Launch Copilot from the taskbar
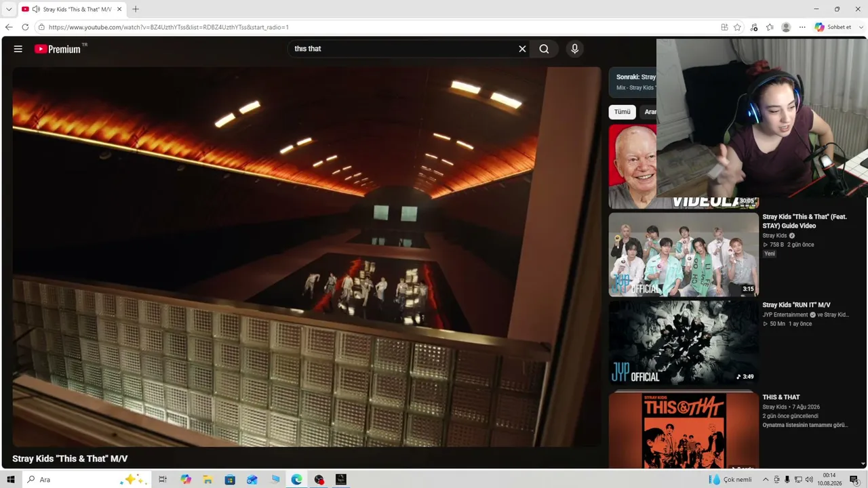 pos(186,480)
